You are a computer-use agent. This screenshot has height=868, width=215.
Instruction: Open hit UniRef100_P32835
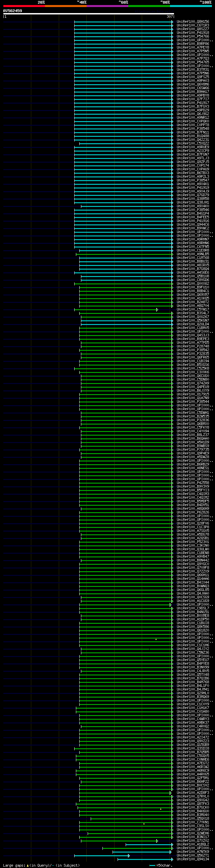tap(193, 354)
